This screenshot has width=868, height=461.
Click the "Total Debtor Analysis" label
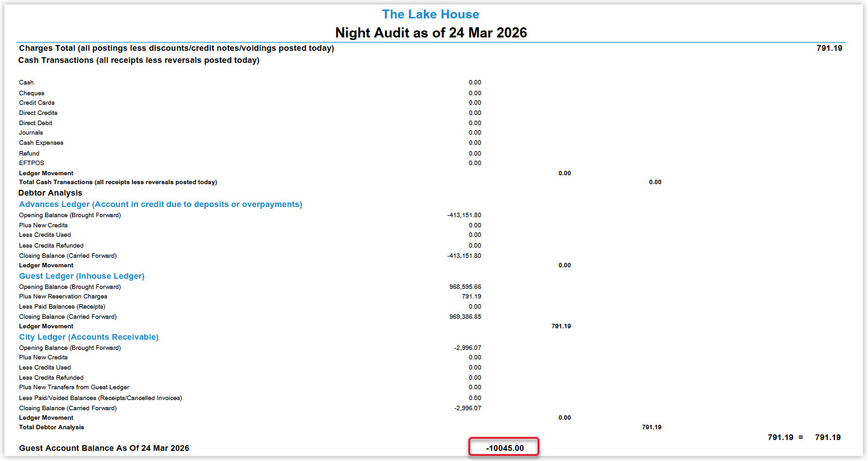[51, 427]
